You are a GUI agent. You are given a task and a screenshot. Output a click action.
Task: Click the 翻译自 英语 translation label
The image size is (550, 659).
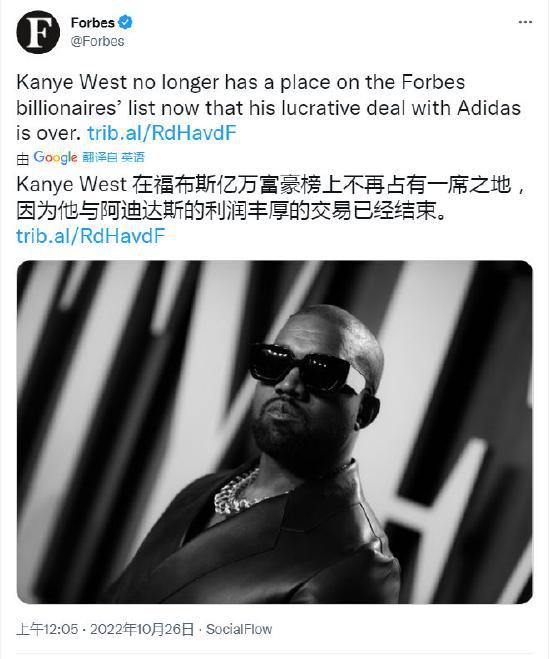point(113,158)
